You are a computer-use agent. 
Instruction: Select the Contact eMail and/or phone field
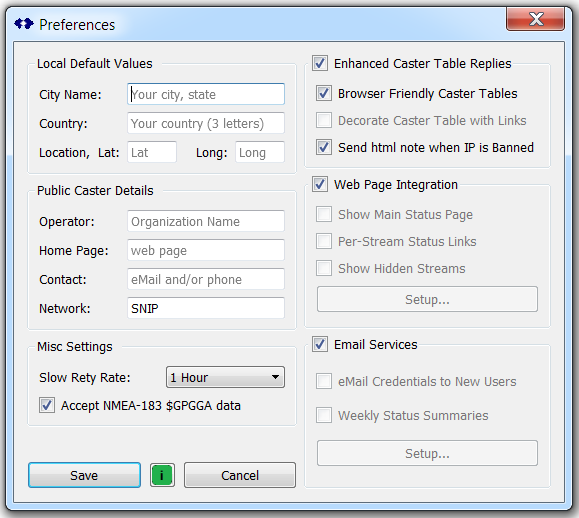tap(206, 279)
